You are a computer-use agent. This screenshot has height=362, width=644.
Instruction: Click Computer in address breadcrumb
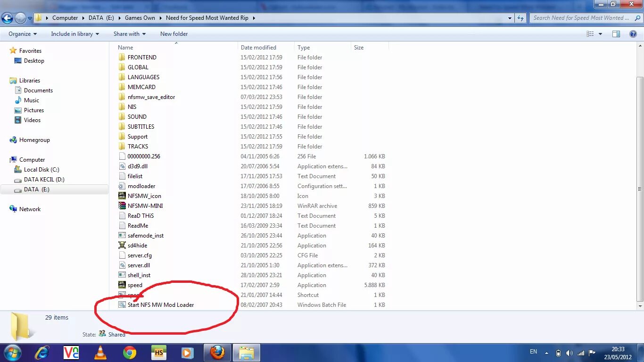click(65, 18)
